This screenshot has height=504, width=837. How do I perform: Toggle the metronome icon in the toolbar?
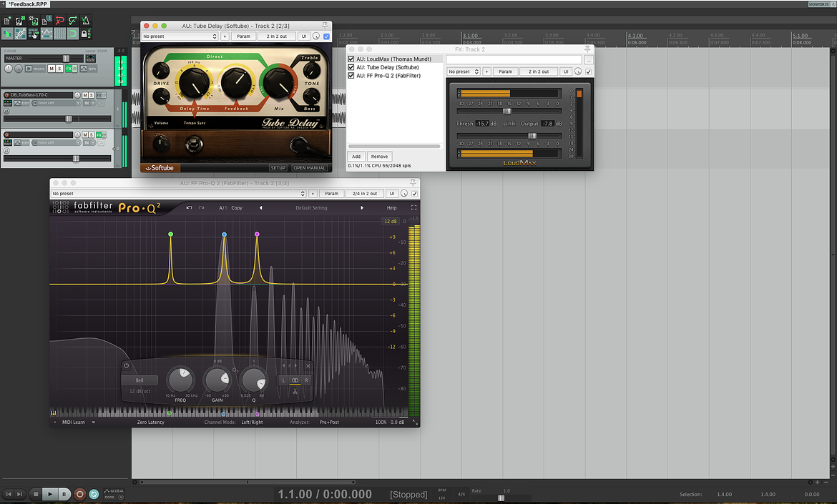pyautogui.click(x=85, y=21)
